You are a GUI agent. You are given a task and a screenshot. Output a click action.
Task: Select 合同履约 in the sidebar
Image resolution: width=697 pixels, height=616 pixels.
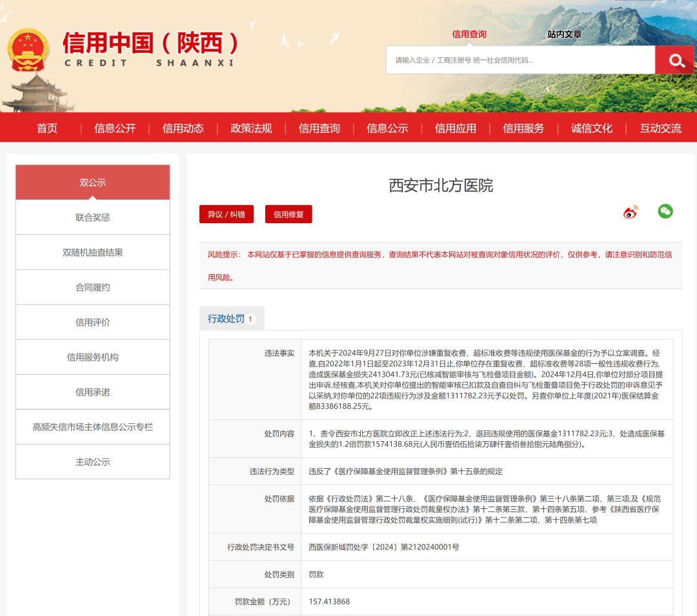(x=92, y=287)
